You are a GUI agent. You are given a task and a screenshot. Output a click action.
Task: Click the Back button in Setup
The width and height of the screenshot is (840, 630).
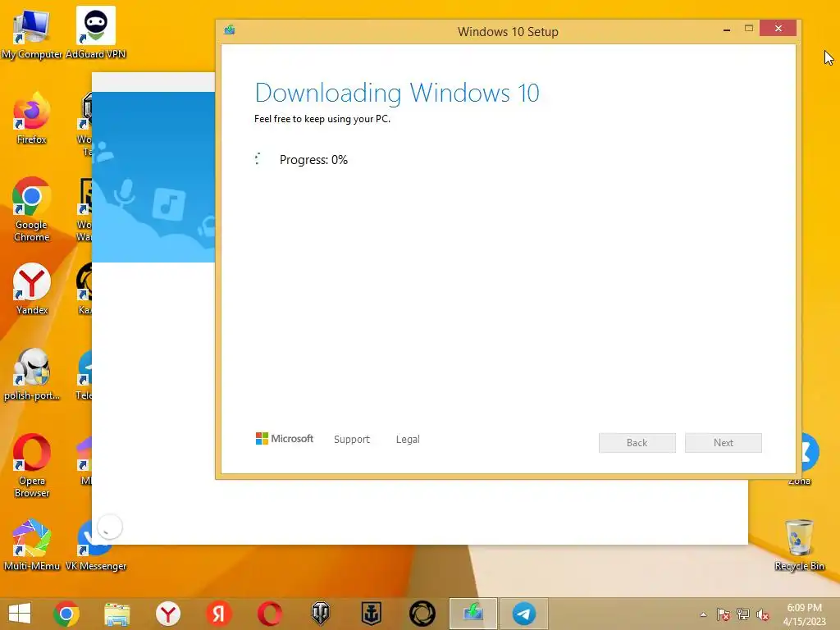click(637, 442)
